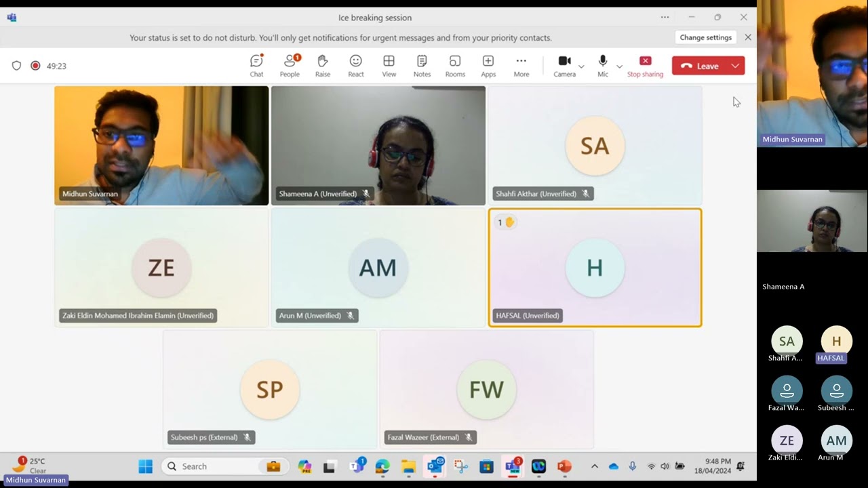Viewport: 868px width, 488px height.
Task: Expand the Mic options arrow
Action: pos(619,66)
